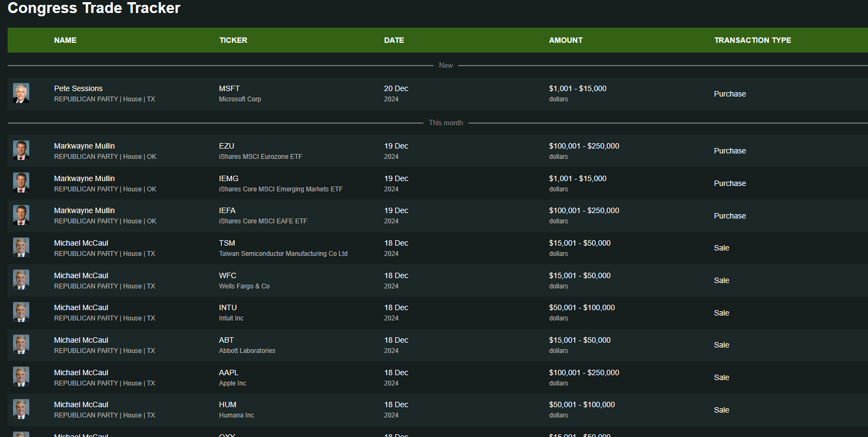Click 'iShares MSCI Eurozone ETF' text
The width and height of the screenshot is (868, 437).
tap(260, 157)
